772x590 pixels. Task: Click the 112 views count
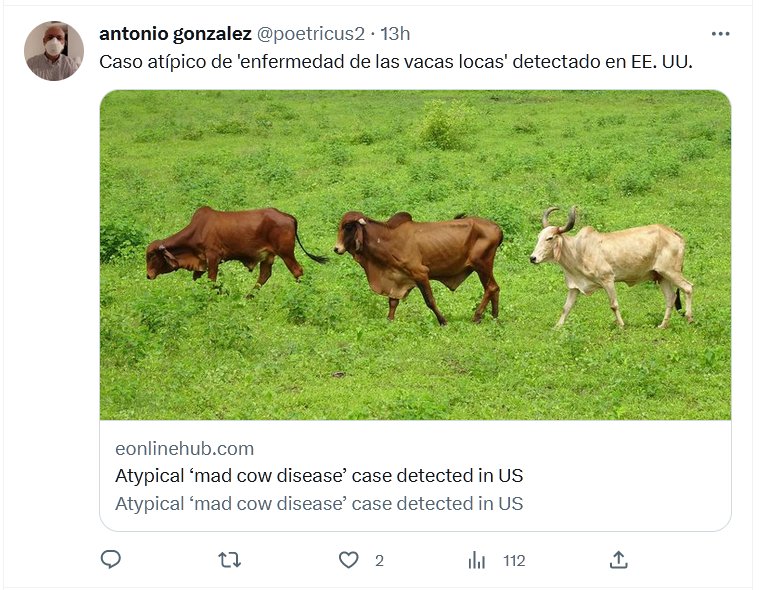tap(514, 561)
